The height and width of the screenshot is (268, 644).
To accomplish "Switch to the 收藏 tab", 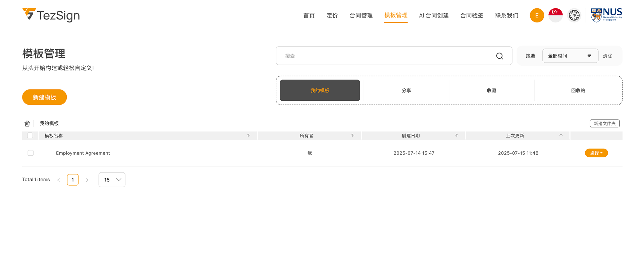I will point(491,90).
